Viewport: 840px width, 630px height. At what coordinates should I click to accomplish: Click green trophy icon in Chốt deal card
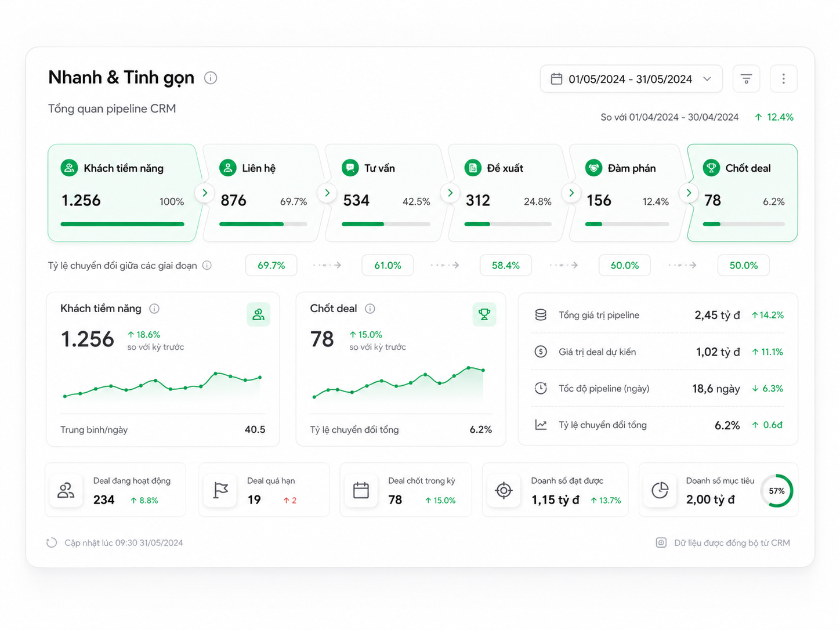click(x=484, y=314)
